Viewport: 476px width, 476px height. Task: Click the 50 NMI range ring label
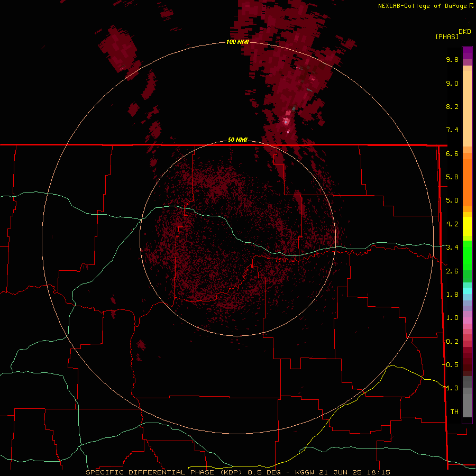click(x=237, y=140)
